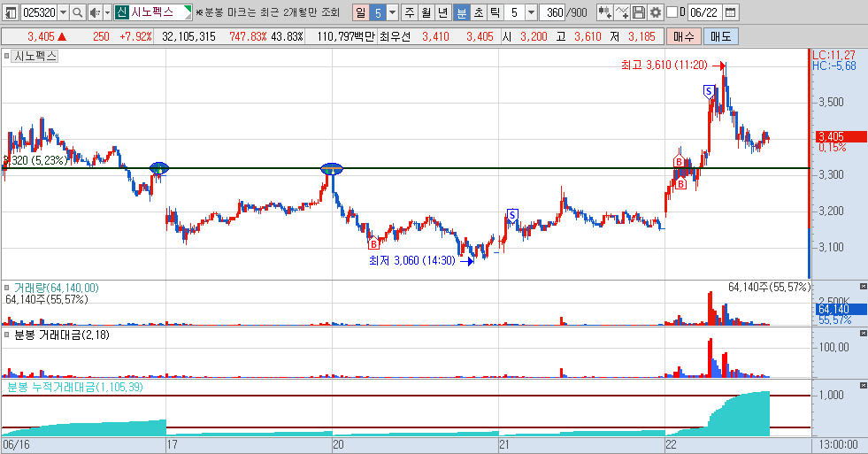Viewport: 868px width, 454px height.
Task: Click the blue oval marker on the 20th line
Action: pyautogui.click(x=332, y=169)
